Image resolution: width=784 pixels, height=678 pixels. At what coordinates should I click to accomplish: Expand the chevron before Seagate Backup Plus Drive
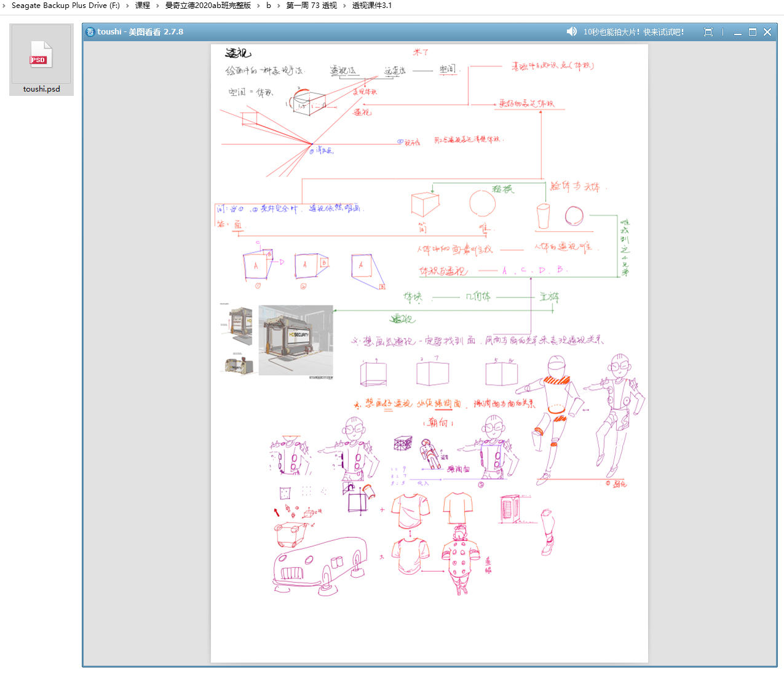4,6
